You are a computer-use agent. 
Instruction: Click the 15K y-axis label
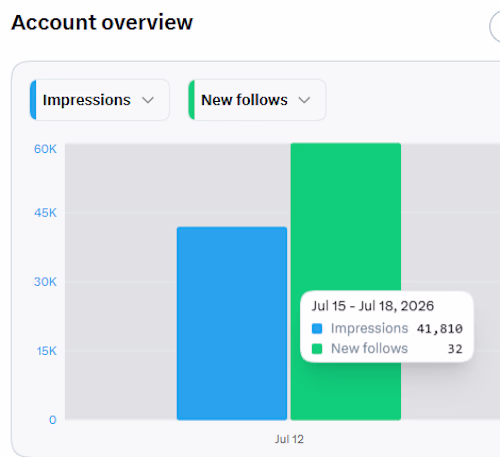click(x=47, y=351)
